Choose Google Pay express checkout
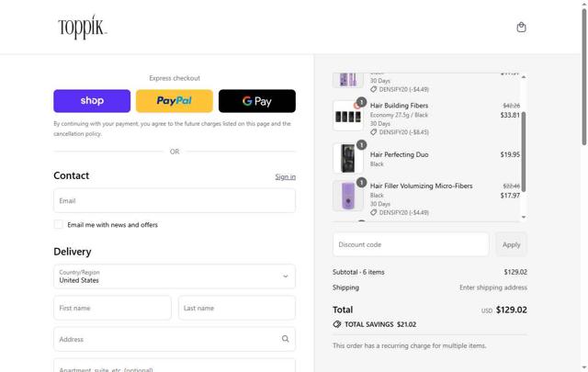The image size is (588, 372). [257, 101]
